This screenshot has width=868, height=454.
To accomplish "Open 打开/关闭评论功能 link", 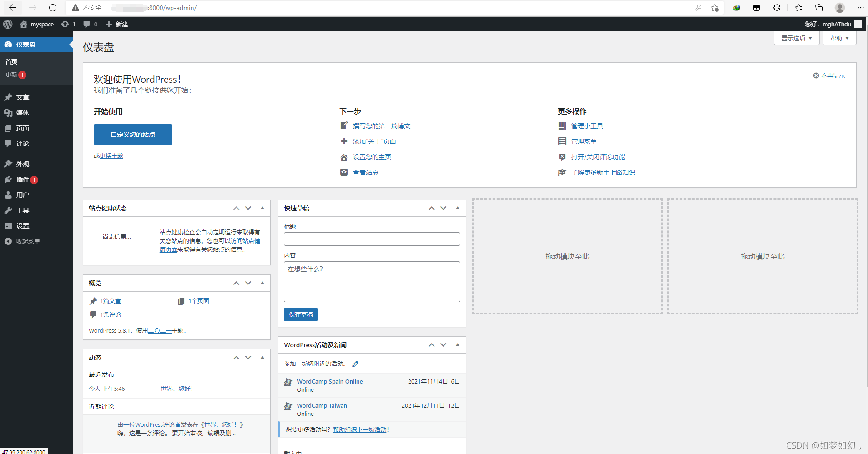I will coord(598,157).
